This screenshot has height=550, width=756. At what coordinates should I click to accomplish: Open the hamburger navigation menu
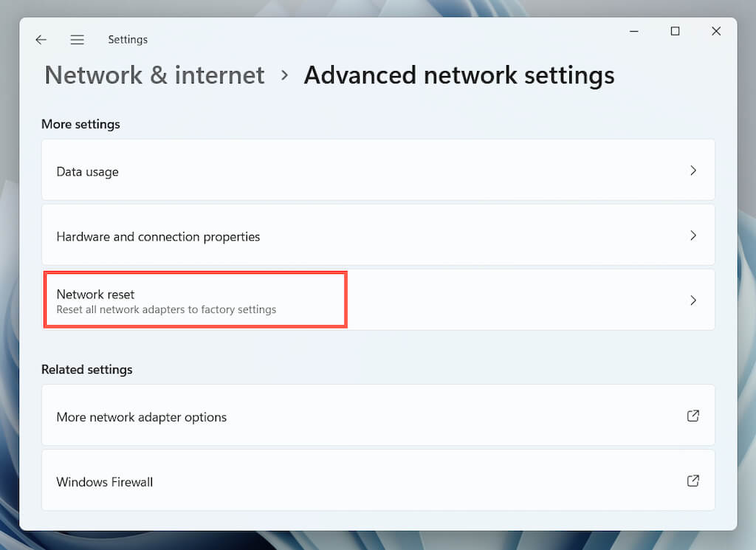(77, 40)
